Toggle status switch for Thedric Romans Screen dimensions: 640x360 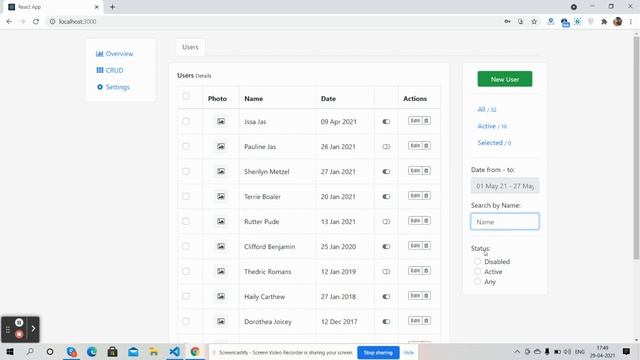click(x=386, y=271)
